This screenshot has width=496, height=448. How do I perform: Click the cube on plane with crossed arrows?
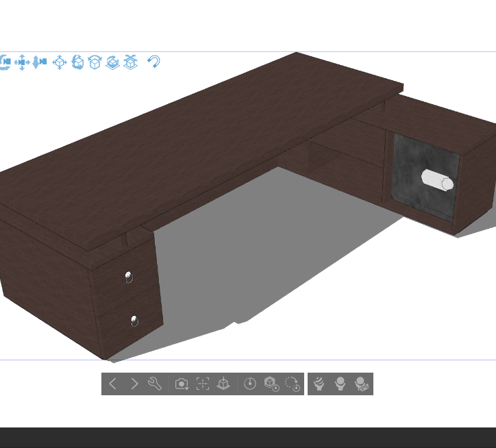[131, 62]
